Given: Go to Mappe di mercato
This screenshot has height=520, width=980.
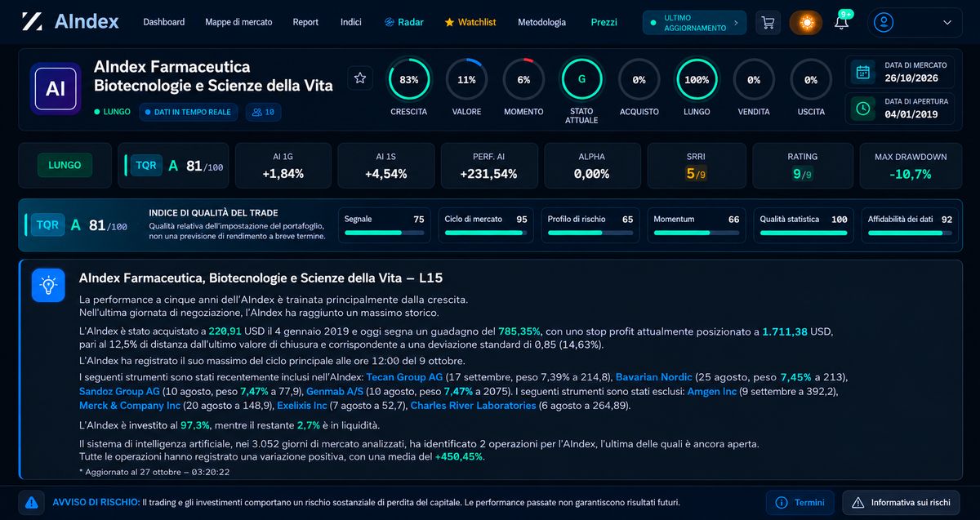Looking at the screenshot, I should [238, 22].
